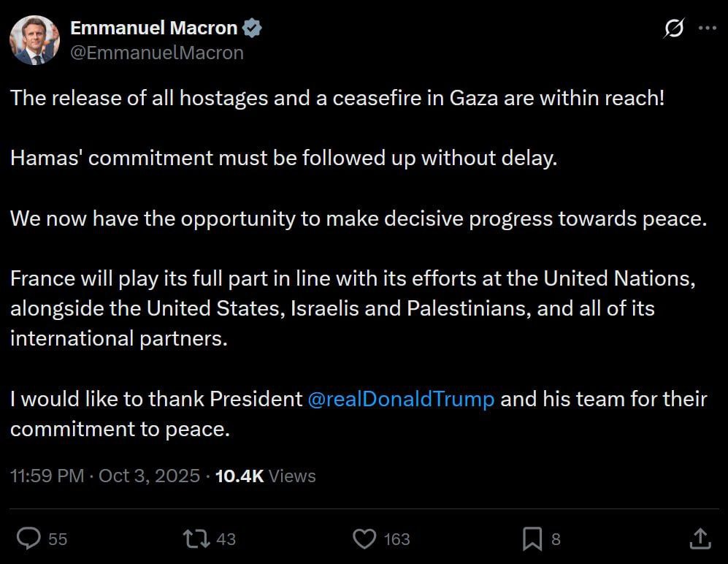
Task: Click the bookmark count showing 8
Action: coord(556,539)
